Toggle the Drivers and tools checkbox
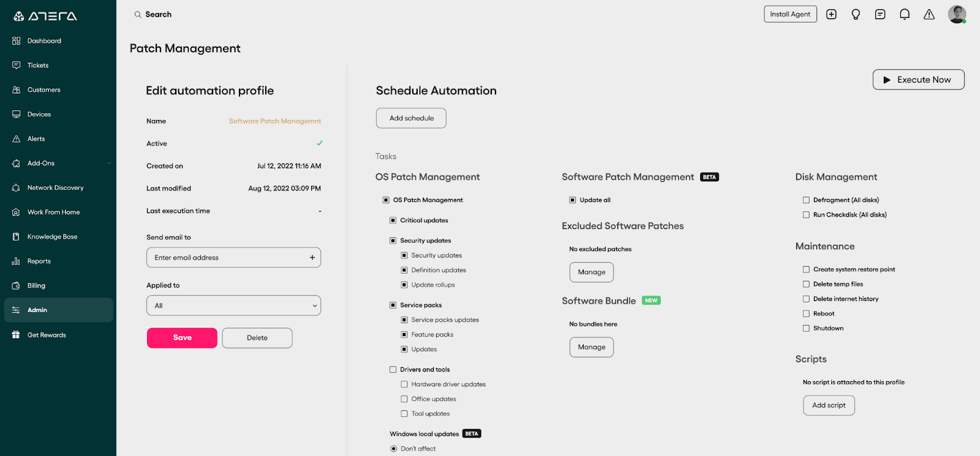 coord(393,370)
